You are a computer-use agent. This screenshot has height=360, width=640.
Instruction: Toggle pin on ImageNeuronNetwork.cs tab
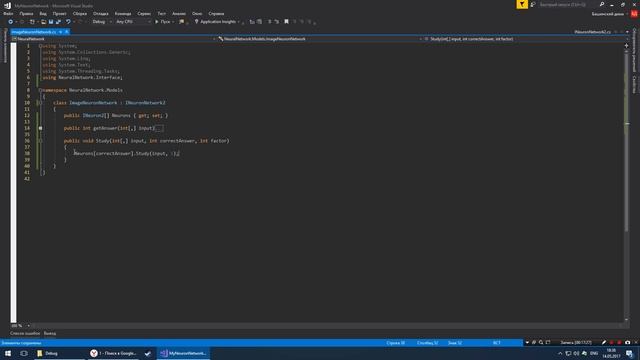60,32
